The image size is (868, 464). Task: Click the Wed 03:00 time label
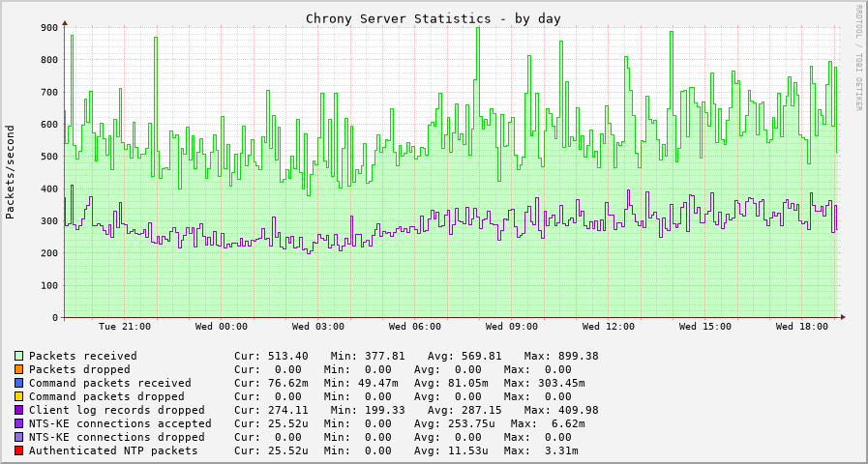coord(318,327)
